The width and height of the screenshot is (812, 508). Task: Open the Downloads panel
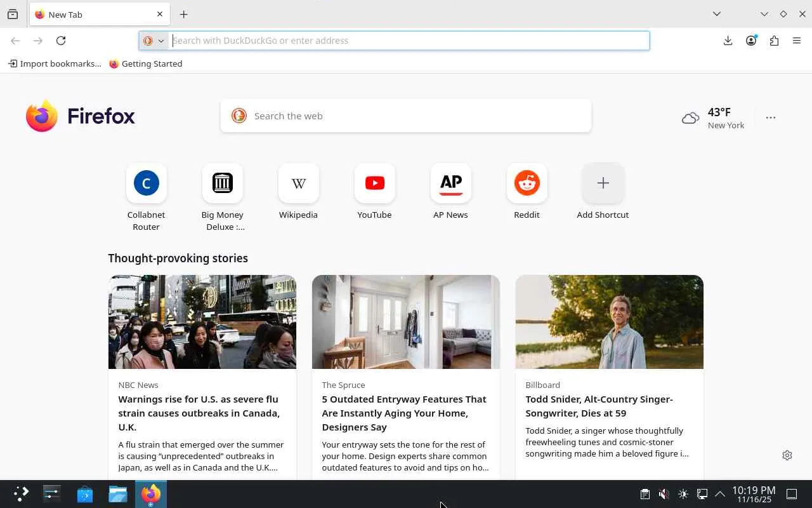(728, 41)
